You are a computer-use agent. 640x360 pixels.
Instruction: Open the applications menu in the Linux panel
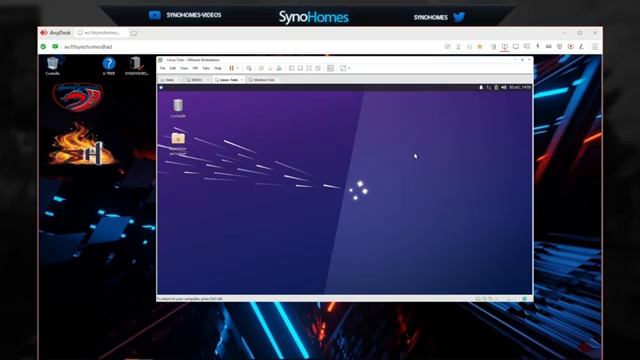161,87
